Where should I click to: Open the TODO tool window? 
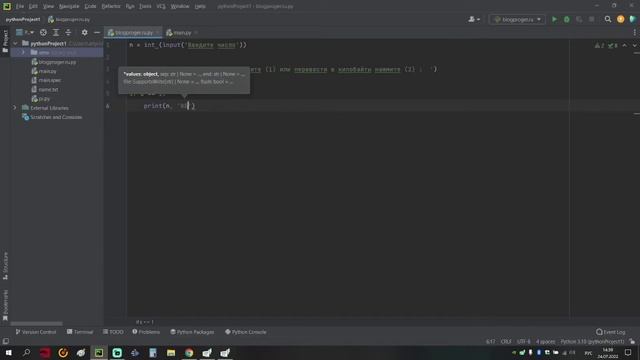click(113, 332)
